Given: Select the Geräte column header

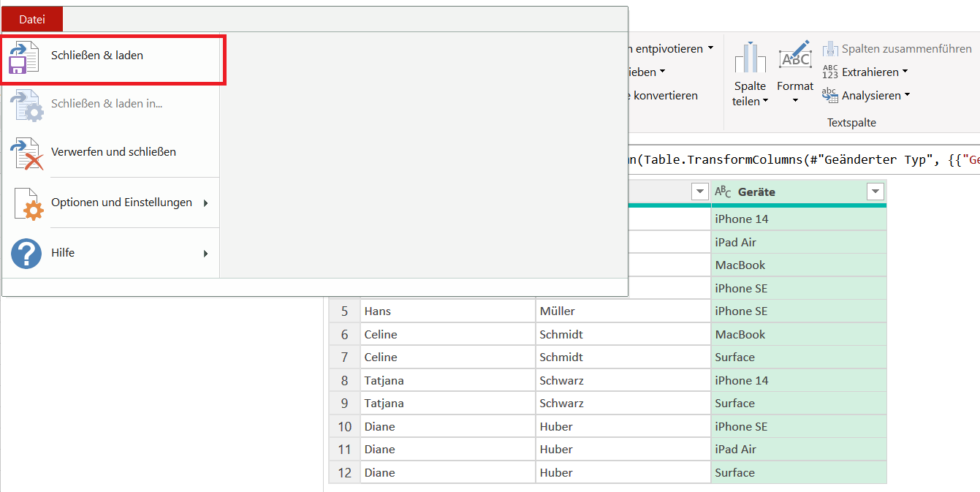Looking at the screenshot, I should pyautogui.click(x=799, y=192).
